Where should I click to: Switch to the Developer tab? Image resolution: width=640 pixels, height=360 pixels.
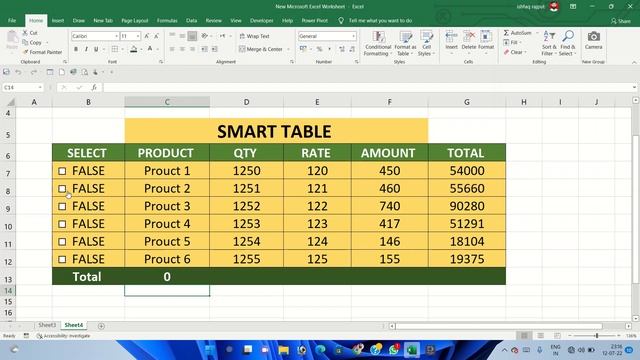click(x=262, y=20)
